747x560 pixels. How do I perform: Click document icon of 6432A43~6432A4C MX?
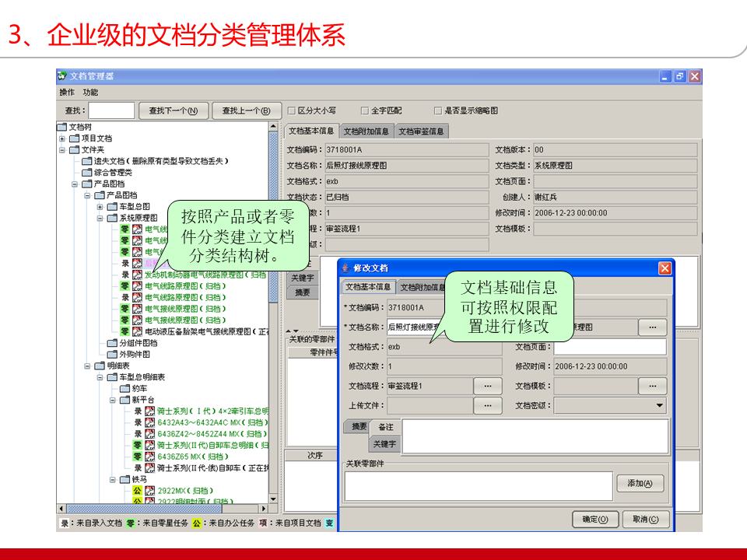point(149,422)
